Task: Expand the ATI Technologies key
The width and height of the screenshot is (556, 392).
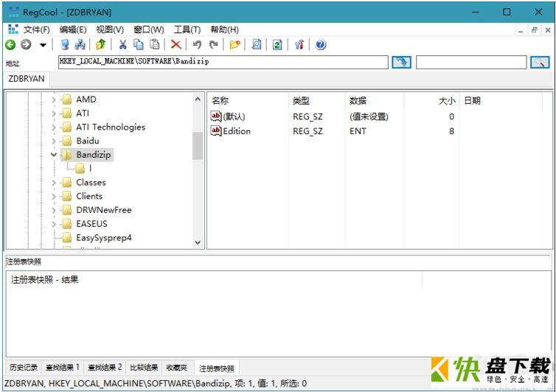Action: [54, 127]
